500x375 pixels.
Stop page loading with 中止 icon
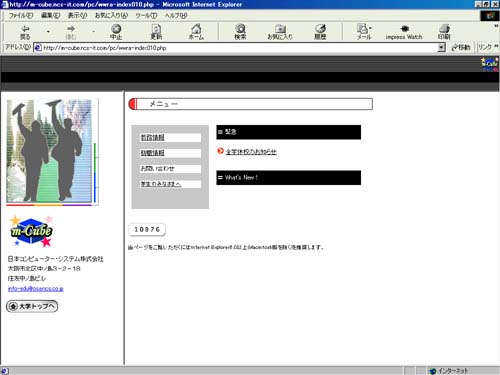116,32
